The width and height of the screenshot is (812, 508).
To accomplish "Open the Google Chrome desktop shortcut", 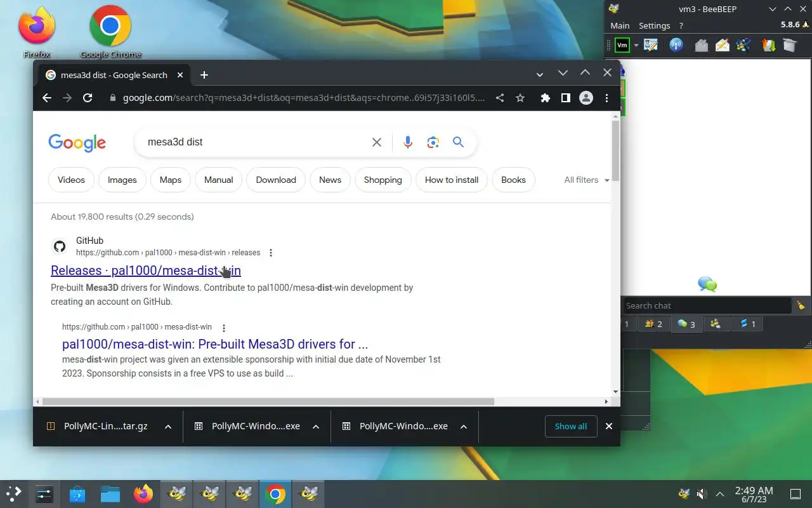I will [110, 32].
